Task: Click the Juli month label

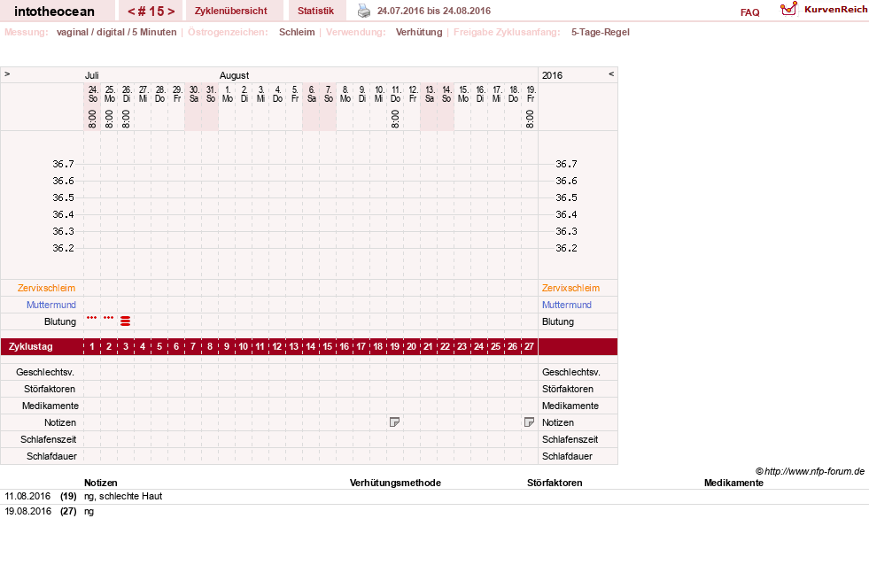Action: click(91, 75)
